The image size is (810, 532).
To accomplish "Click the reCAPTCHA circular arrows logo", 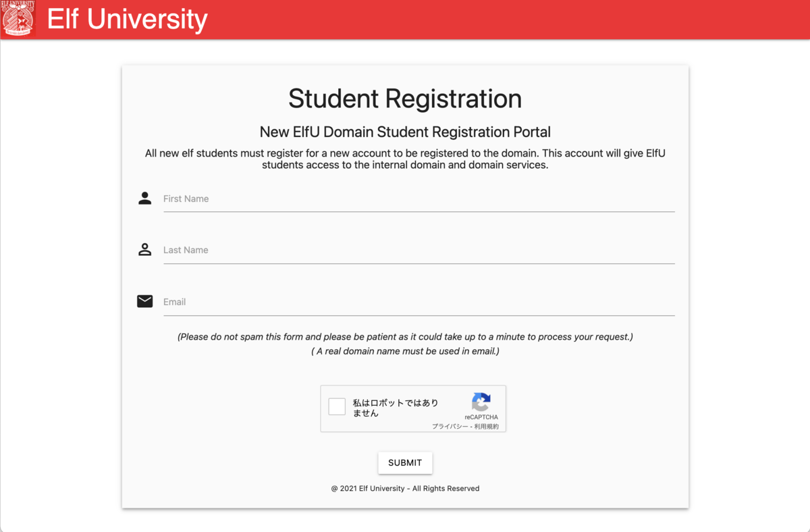I will (481, 402).
